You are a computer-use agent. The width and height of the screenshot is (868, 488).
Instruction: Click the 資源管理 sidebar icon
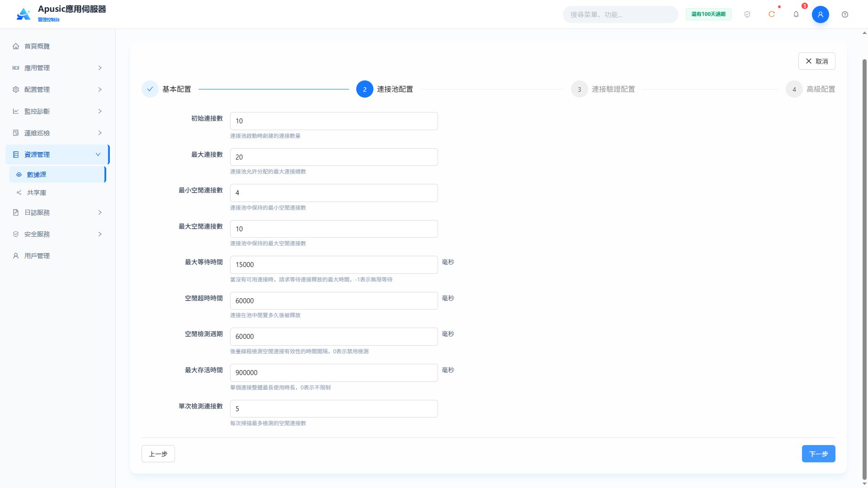tap(16, 155)
